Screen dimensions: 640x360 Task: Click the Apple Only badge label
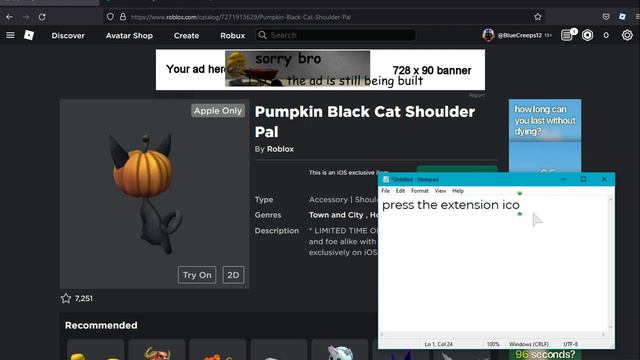click(x=218, y=111)
